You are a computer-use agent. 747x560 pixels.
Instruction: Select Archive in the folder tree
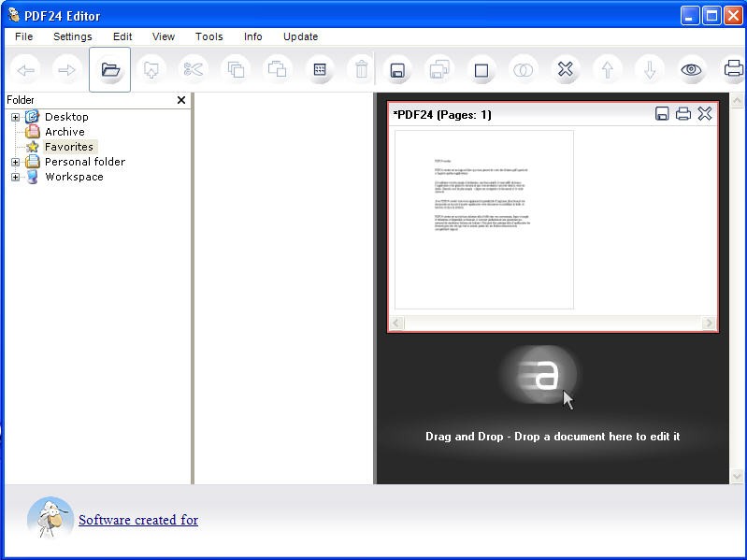click(x=65, y=132)
